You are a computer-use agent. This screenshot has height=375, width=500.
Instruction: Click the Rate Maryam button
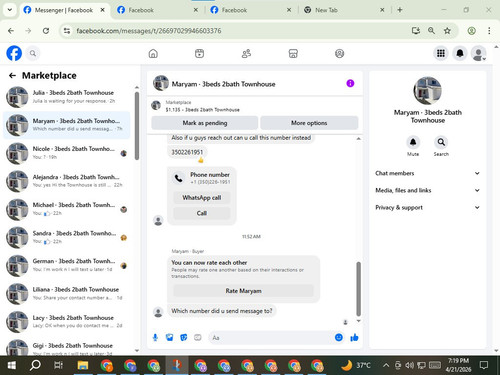[243, 291]
